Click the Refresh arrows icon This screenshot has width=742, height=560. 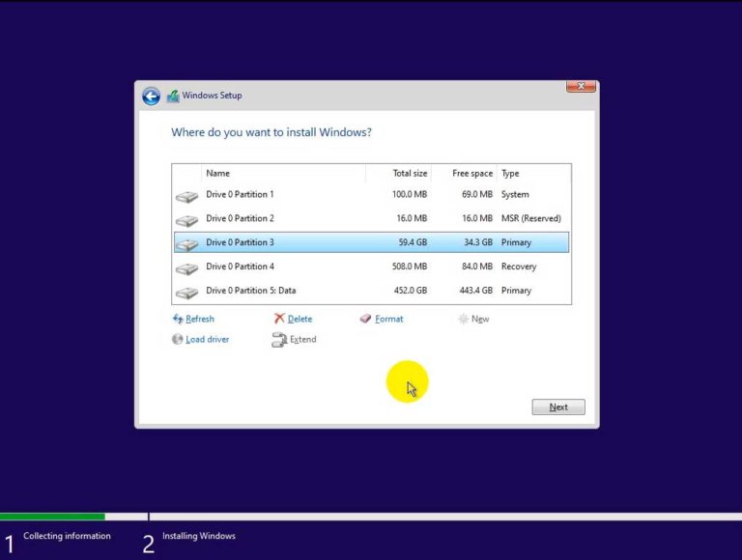click(178, 319)
